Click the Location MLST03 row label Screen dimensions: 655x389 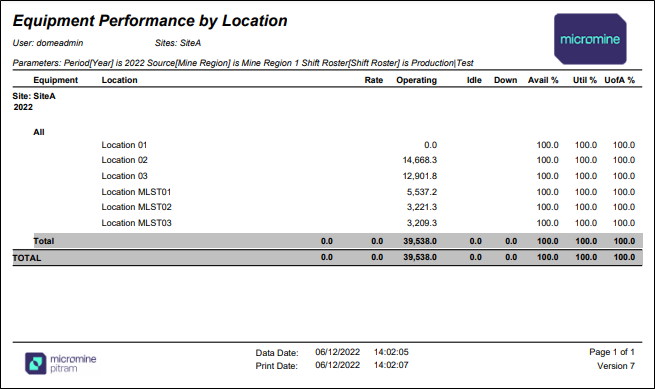coord(136,223)
